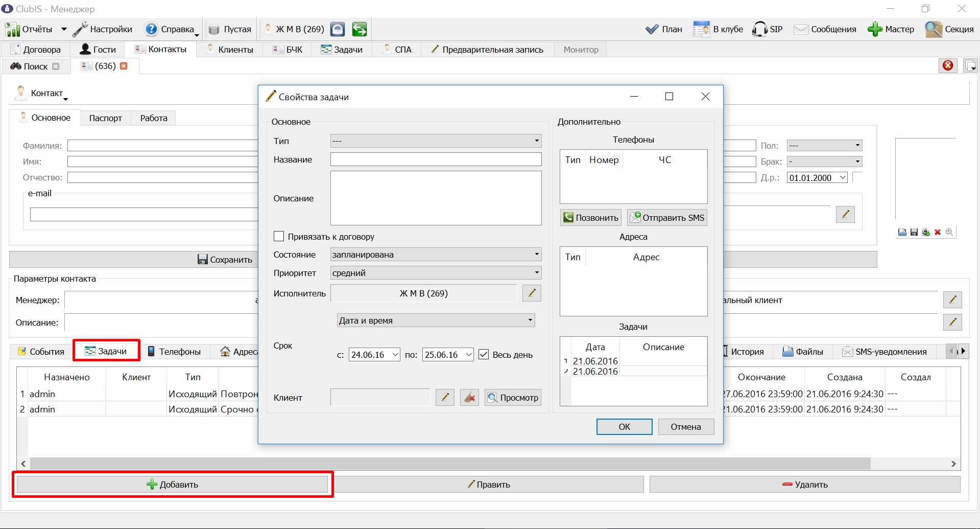
Task: Open the Приоритет dropdown showing средний
Action: point(436,272)
